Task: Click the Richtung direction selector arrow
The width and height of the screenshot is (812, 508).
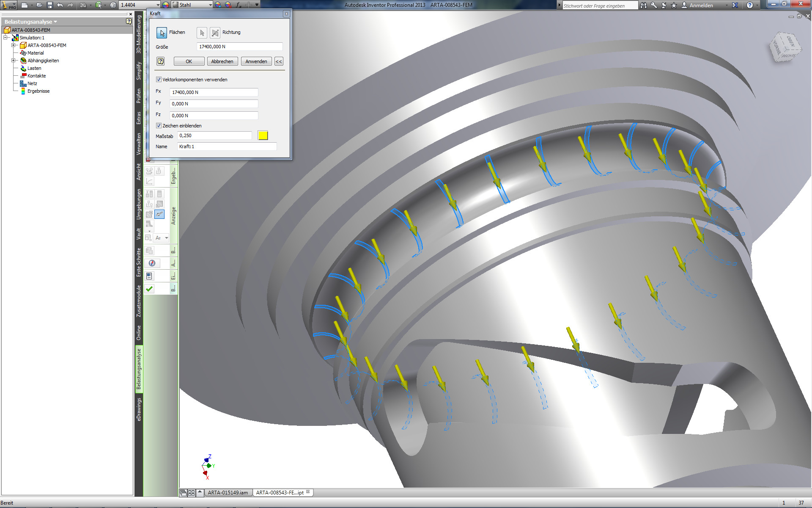Action: [202, 33]
